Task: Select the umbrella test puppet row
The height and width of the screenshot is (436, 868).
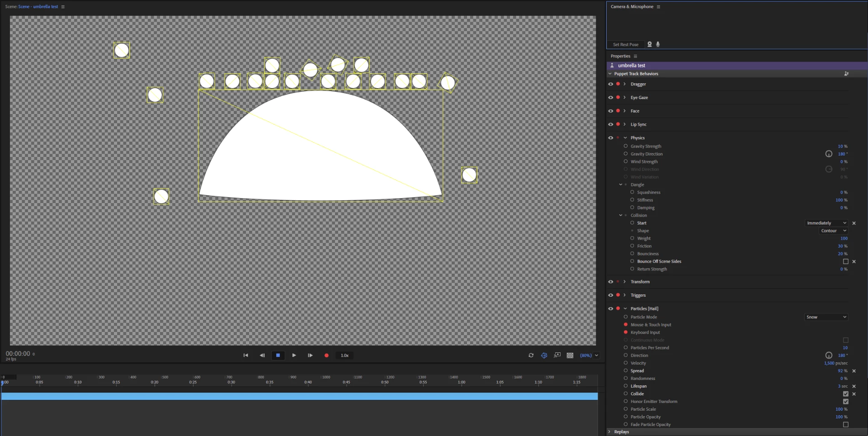Action: [x=737, y=66]
